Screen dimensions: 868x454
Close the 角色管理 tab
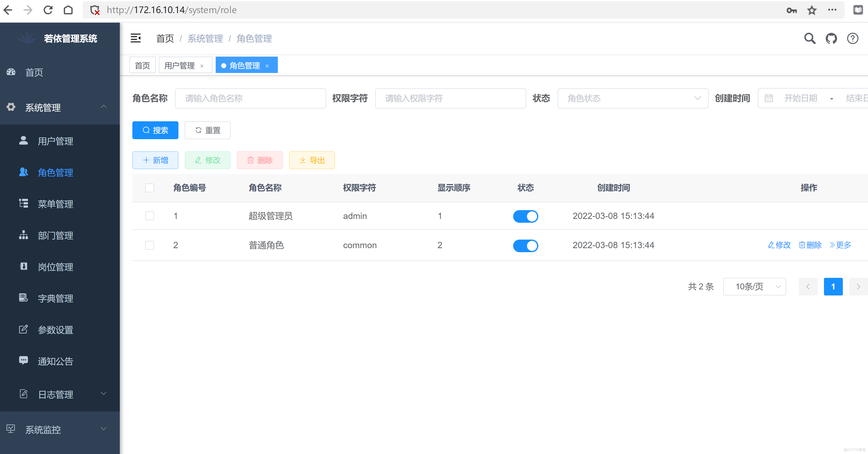coord(267,66)
